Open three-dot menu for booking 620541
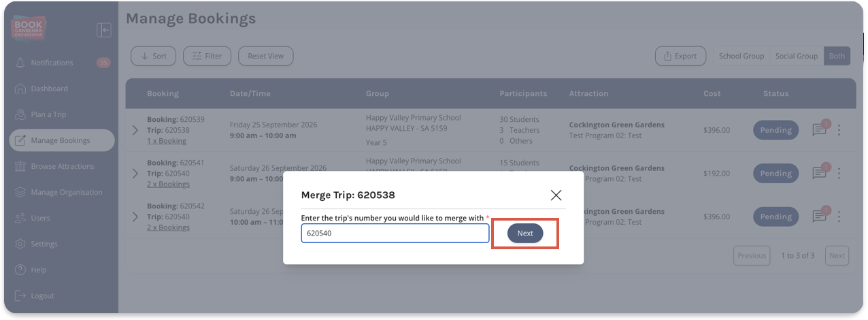The image size is (868, 320). tap(839, 173)
